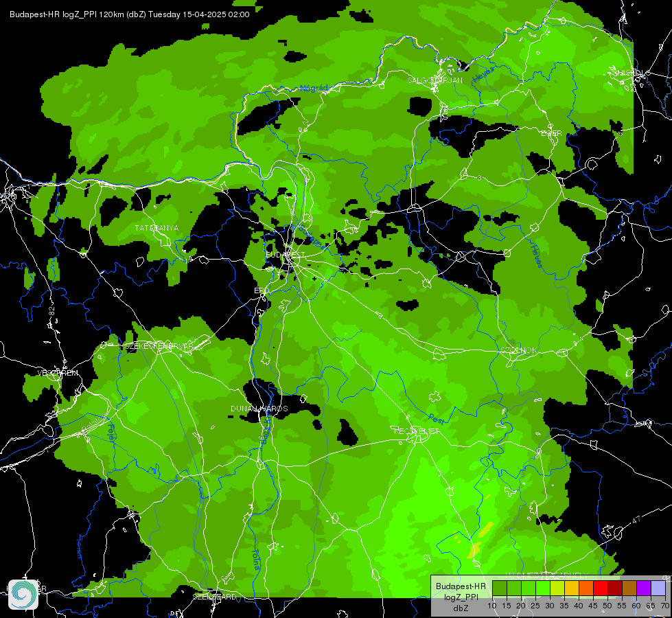
Task: Click the road number 82 label
Action: [52, 312]
